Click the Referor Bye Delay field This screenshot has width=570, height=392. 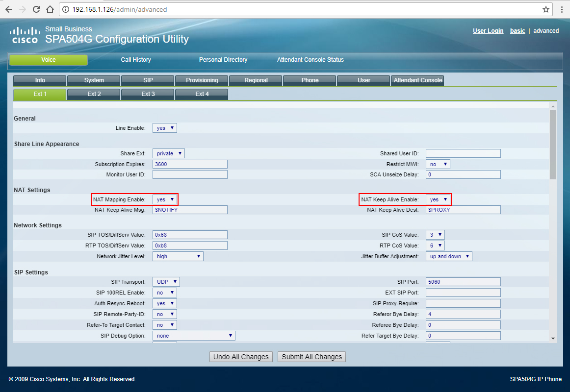[x=463, y=314]
